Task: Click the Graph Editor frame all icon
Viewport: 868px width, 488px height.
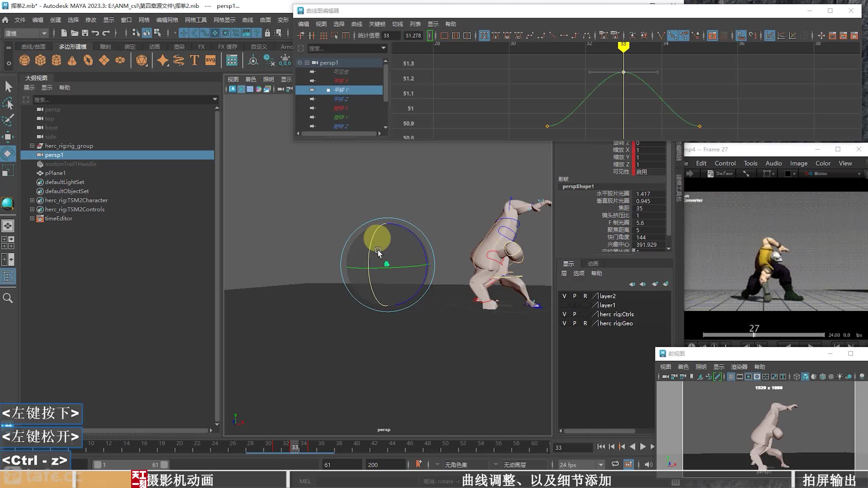Action: [444, 36]
